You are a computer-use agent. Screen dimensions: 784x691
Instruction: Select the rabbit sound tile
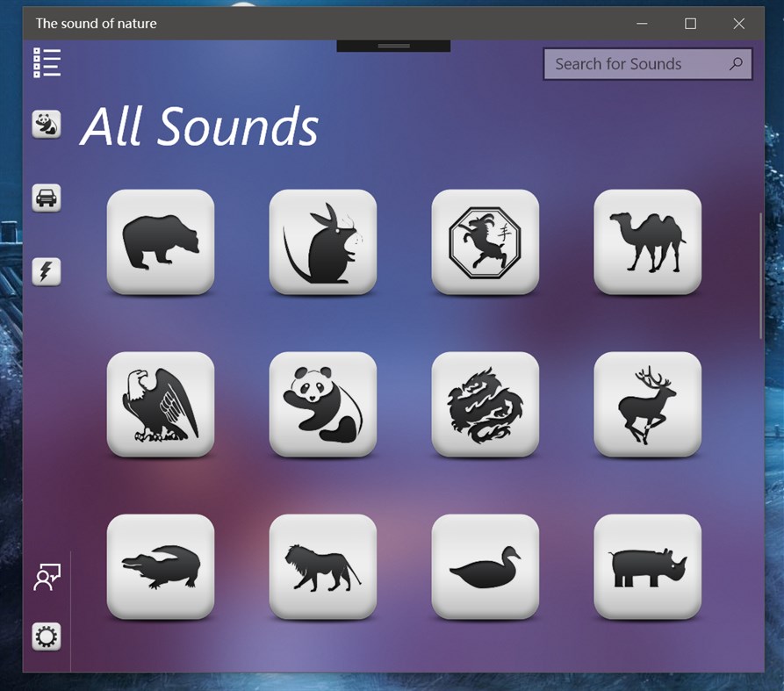(323, 241)
